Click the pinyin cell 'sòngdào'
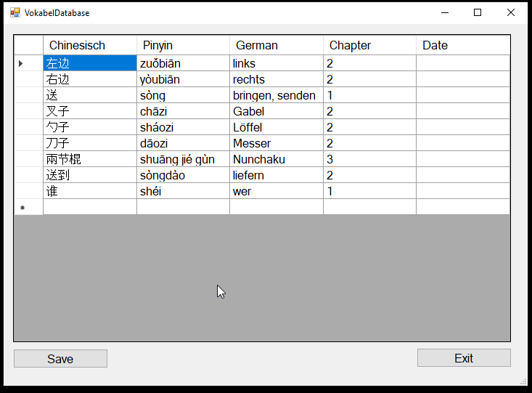 coord(183,175)
